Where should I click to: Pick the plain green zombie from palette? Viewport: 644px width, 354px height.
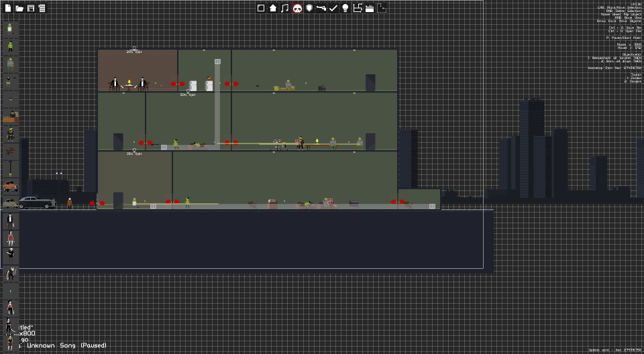point(10,46)
